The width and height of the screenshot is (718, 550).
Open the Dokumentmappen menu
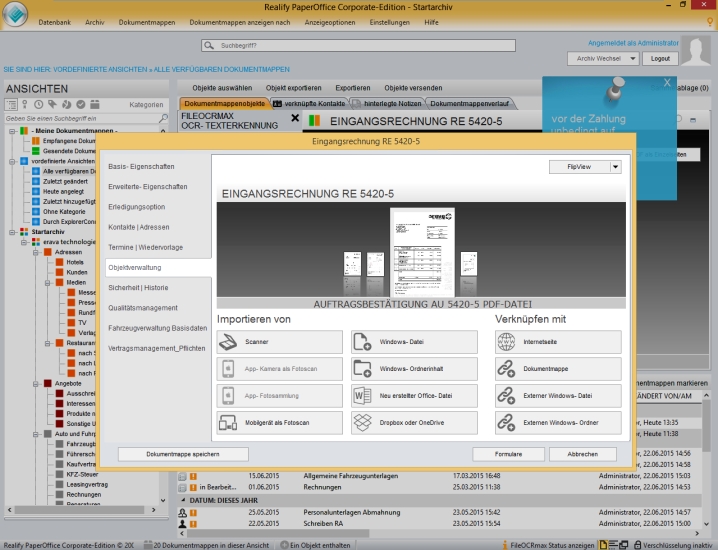point(145,21)
